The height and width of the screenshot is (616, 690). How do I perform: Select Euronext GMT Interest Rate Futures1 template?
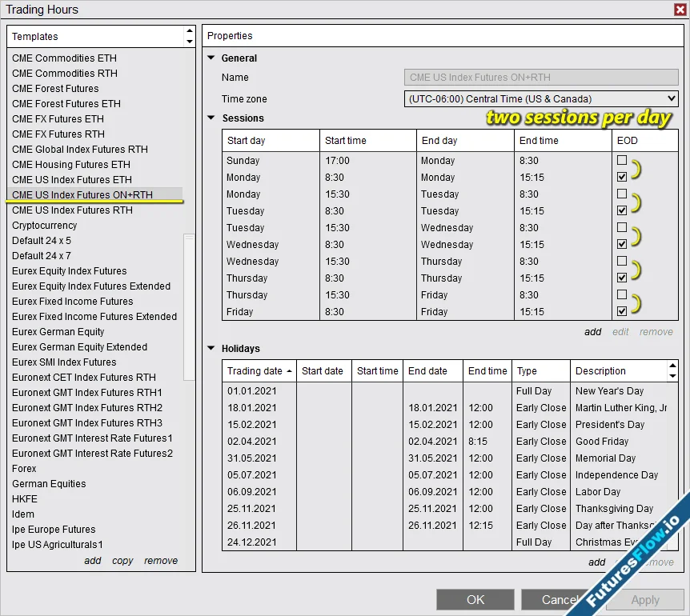tap(92, 438)
